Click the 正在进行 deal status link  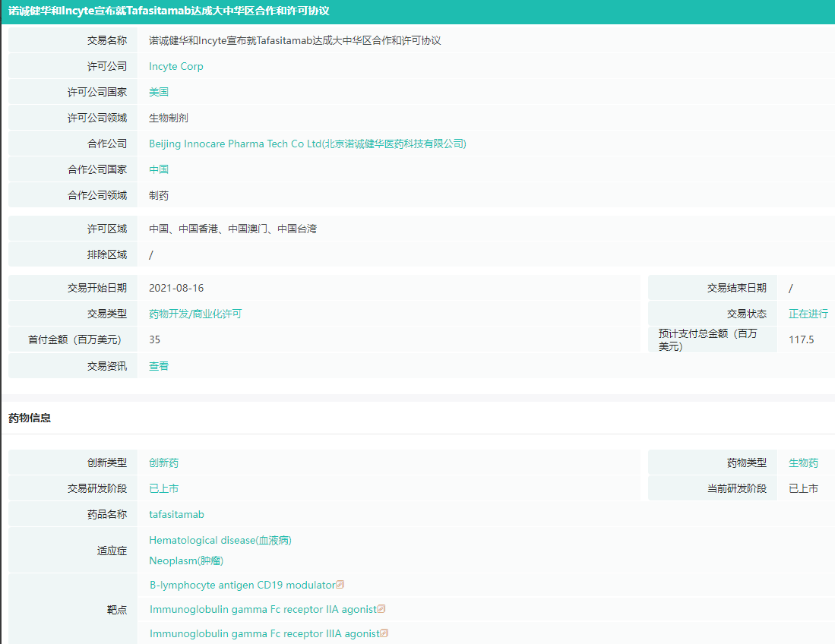(808, 314)
